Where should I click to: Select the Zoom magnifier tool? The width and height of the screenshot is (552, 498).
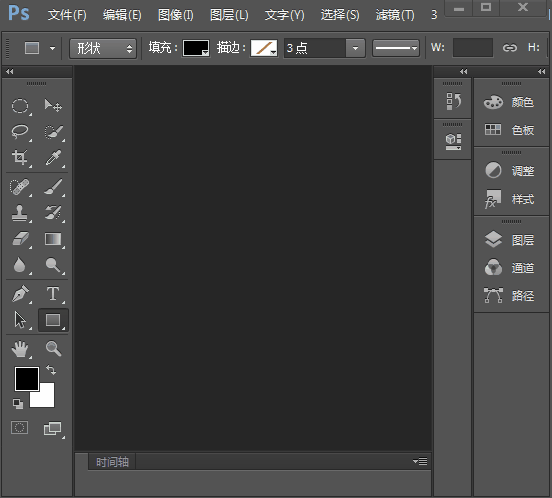click(53, 349)
